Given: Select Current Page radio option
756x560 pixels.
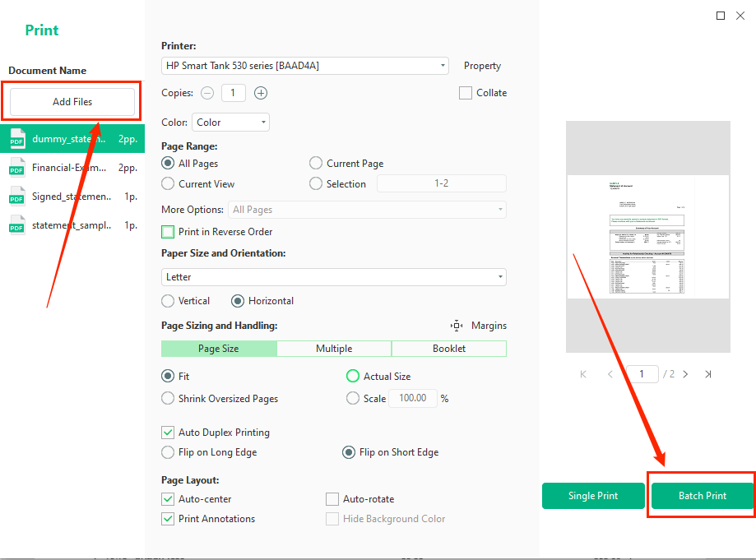Looking at the screenshot, I should click(316, 164).
